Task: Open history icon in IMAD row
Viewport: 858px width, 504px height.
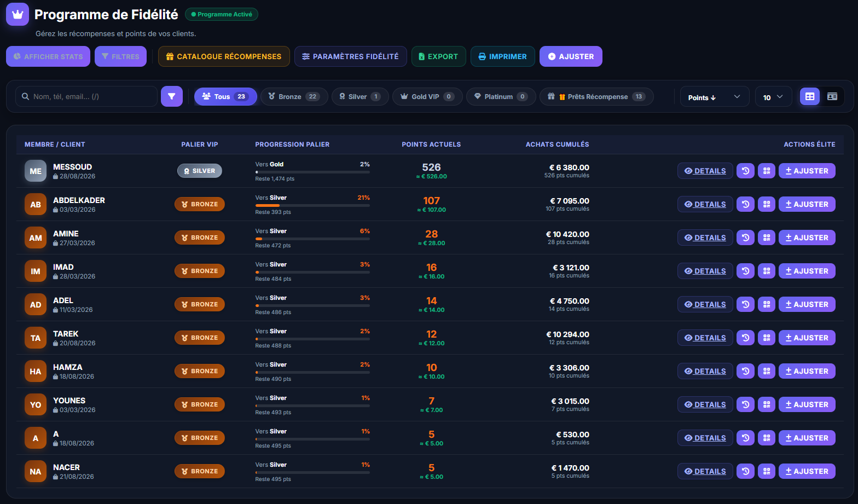Action: coord(745,271)
